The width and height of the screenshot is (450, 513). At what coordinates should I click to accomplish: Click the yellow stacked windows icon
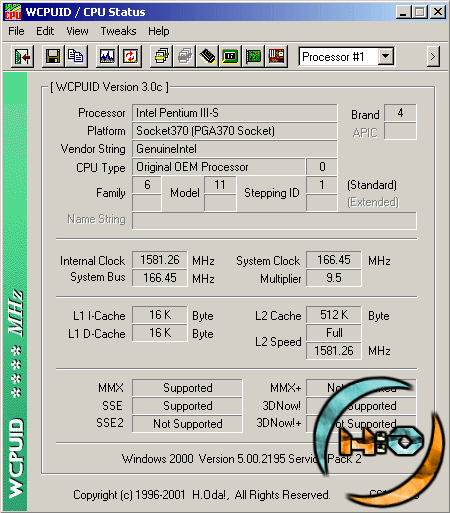(x=161, y=56)
